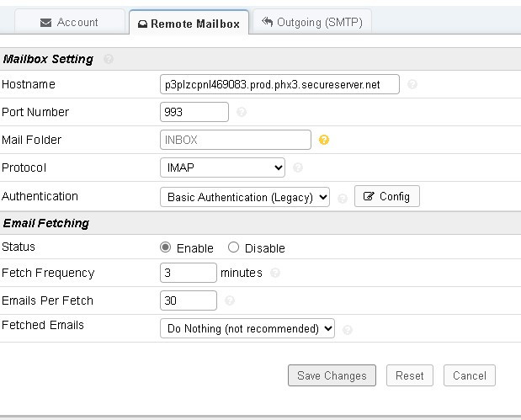521x420 pixels.
Task: Click yellow help icon beside Mail Folder
Action: pyautogui.click(x=324, y=140)
